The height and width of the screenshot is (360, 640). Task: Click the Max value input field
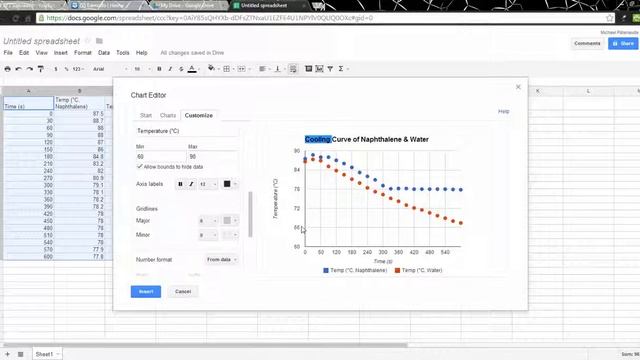click(212, 157)
